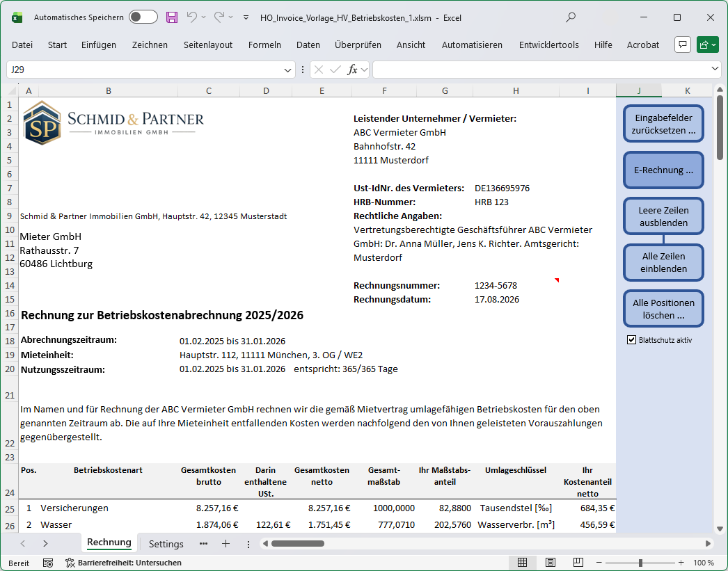Select column B header

(108, 91)
